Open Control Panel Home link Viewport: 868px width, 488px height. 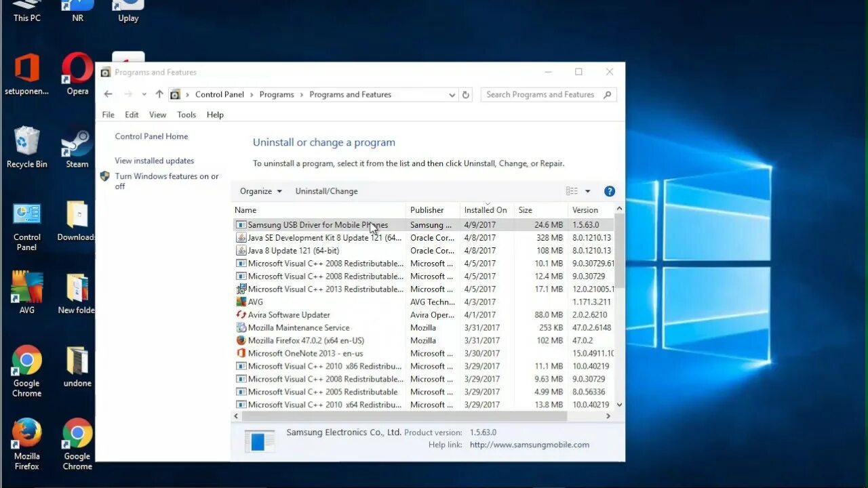(151, 136)
